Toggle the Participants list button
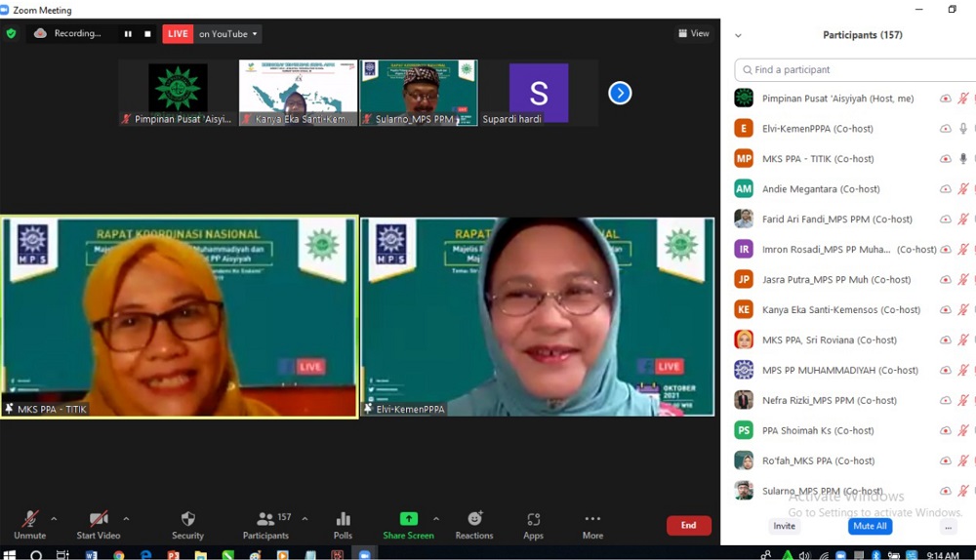The height and width of the screenshot is (560, 976). tap(265, 524)
